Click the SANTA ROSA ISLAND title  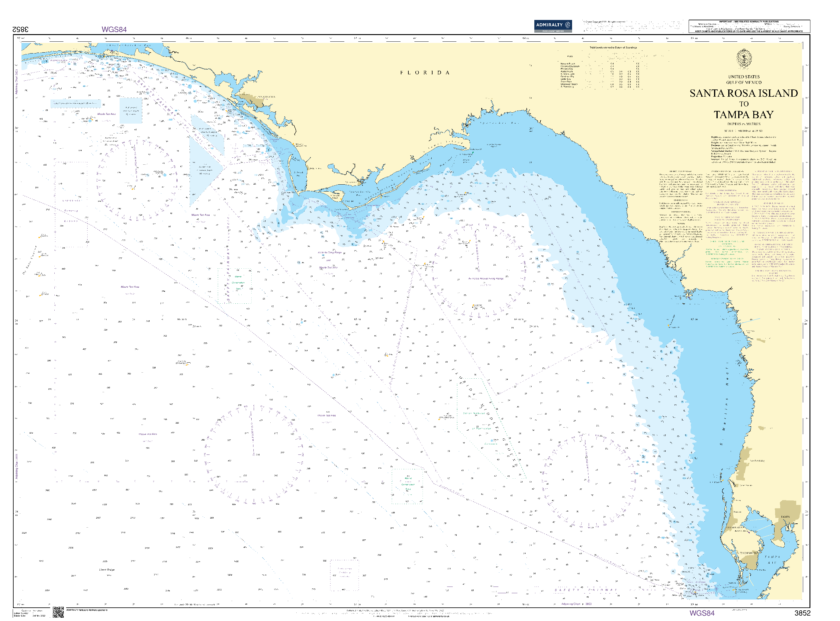tap(743, 93)
